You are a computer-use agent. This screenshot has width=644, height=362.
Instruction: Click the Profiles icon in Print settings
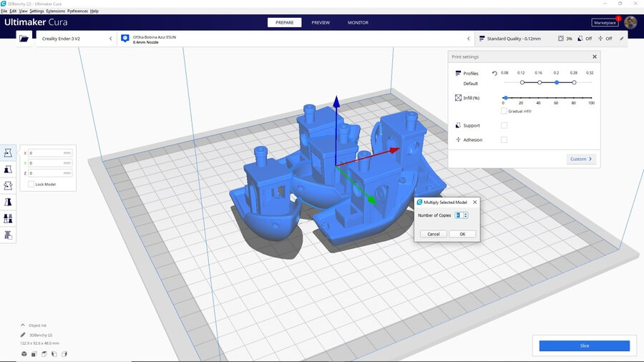click(x=458, y=73)
